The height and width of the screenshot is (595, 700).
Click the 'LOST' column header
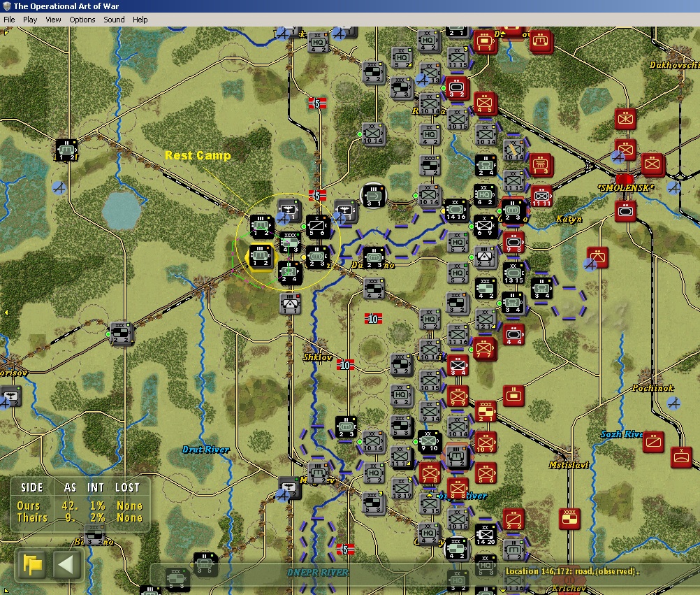click(x=128, y=488)
